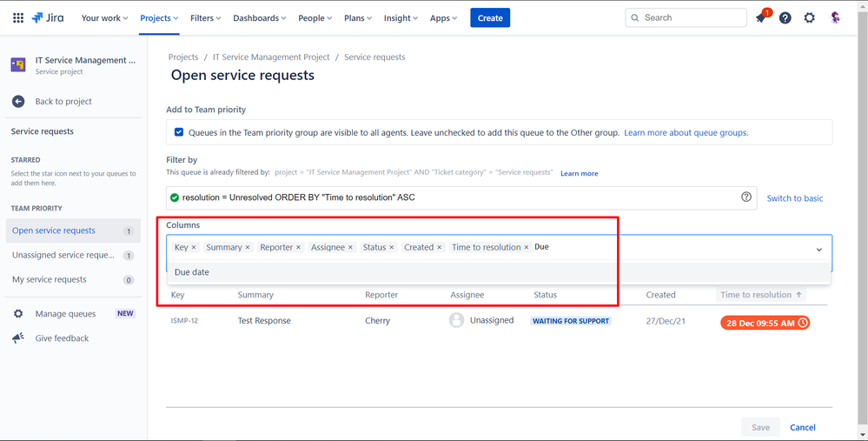The image size is (868, 441).
Task: Open the settings gear icon
Action: pyautogui.click(x=809, y=17)
